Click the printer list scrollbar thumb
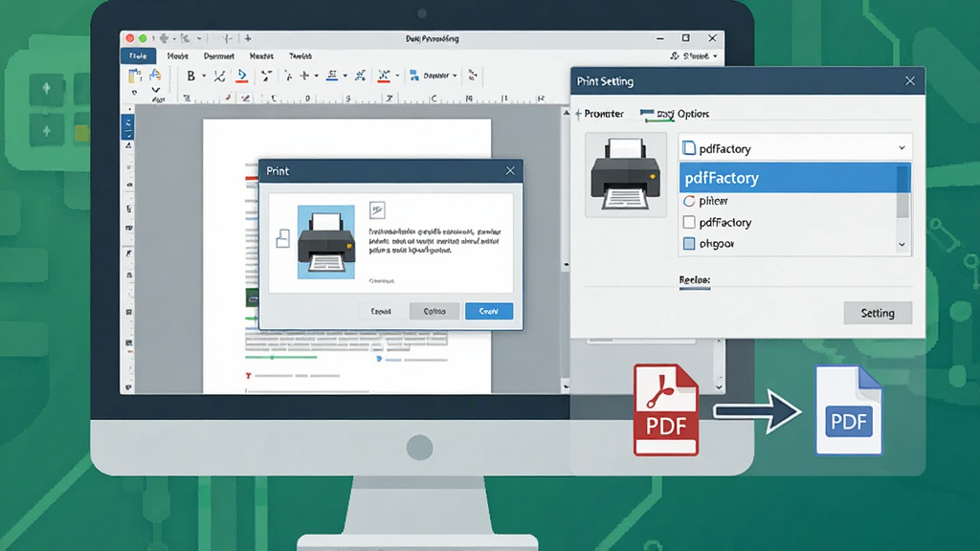 (902, 190)
